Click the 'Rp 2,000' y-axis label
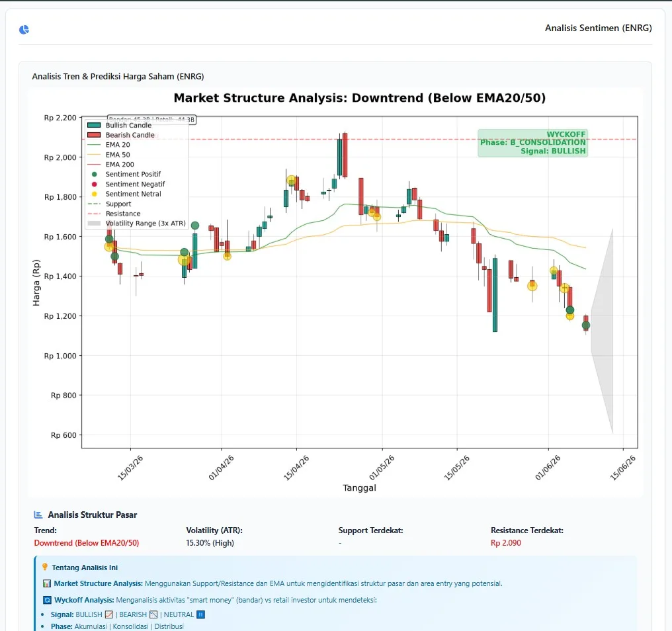This screenshot has width=672, height=631. pyautogui.click(x=60, y=157)
